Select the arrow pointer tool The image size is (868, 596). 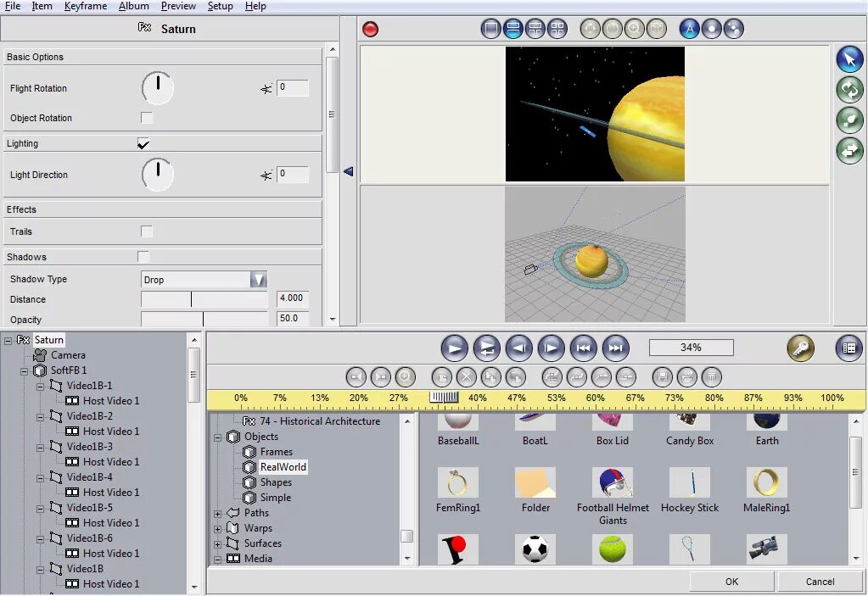coord(849,59)
